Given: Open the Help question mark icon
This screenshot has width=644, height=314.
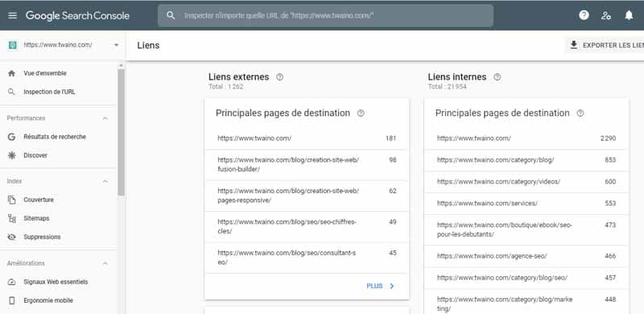Looking at the screenshot, I should 584,15.
